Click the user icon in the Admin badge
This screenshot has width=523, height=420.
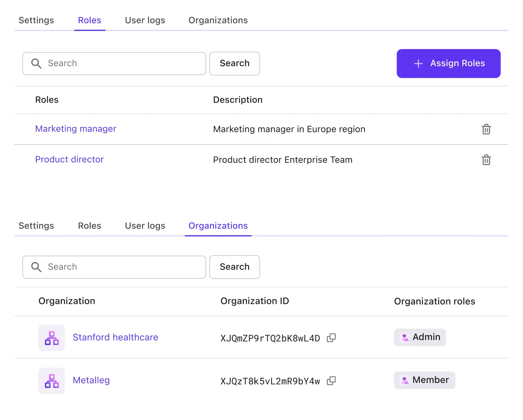coord(405,337)
